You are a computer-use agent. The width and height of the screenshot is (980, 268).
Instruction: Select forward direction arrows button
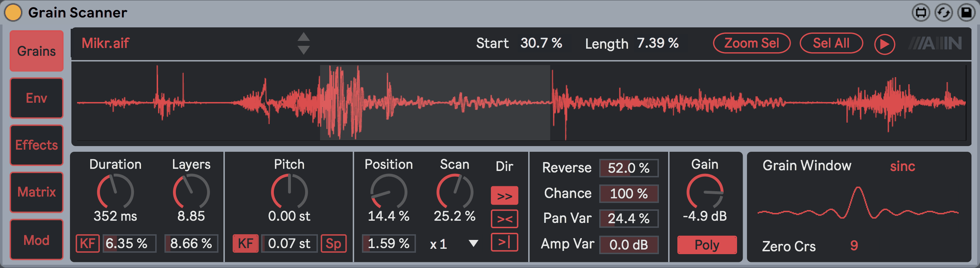pyautogui.click(x=504, y=196)
